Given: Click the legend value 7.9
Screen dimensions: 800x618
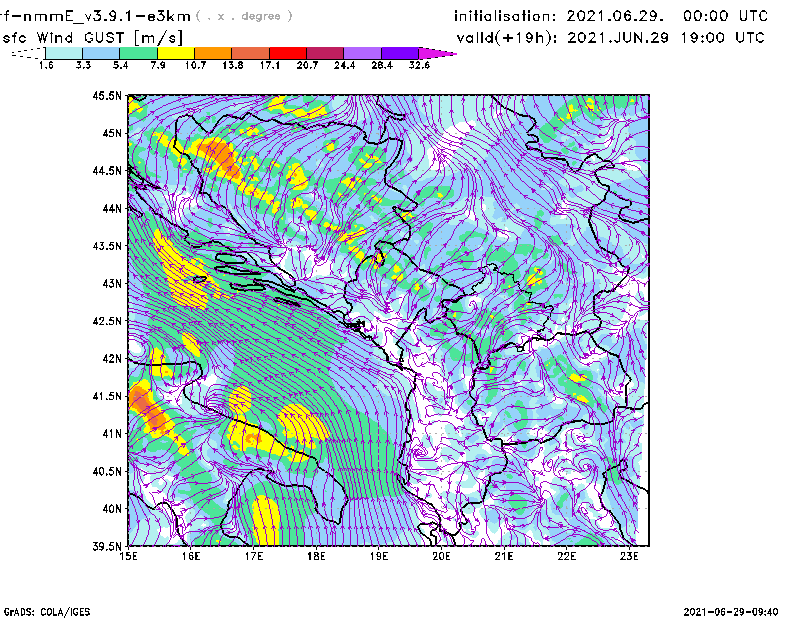Looking at the screenshot, I should 158,65.
